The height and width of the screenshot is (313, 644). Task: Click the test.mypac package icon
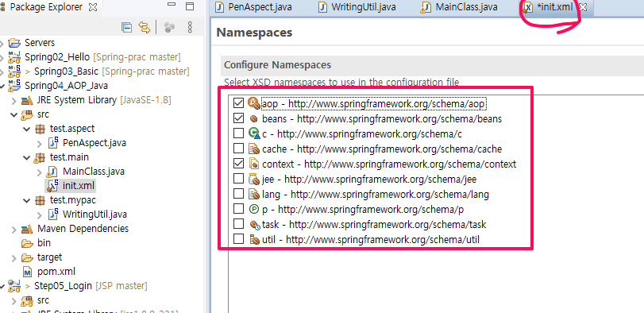40,200
